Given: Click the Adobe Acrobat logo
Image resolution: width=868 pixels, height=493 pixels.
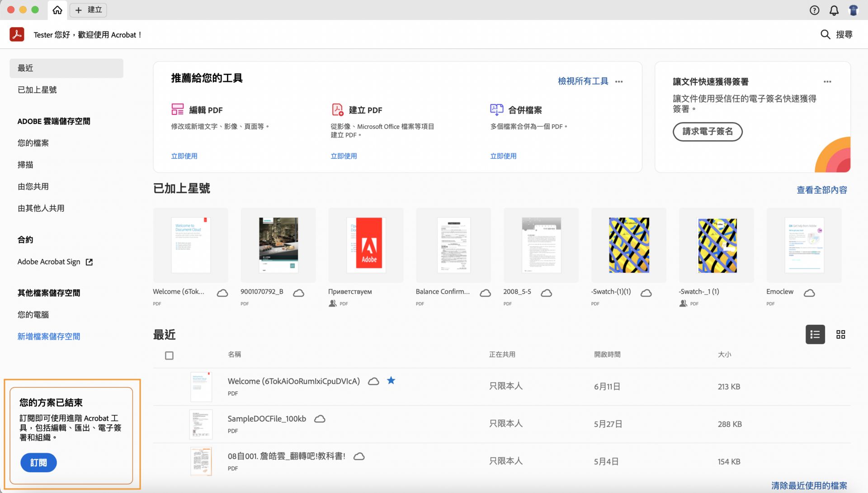Looking at the screenshot, I should coord(17,34).
